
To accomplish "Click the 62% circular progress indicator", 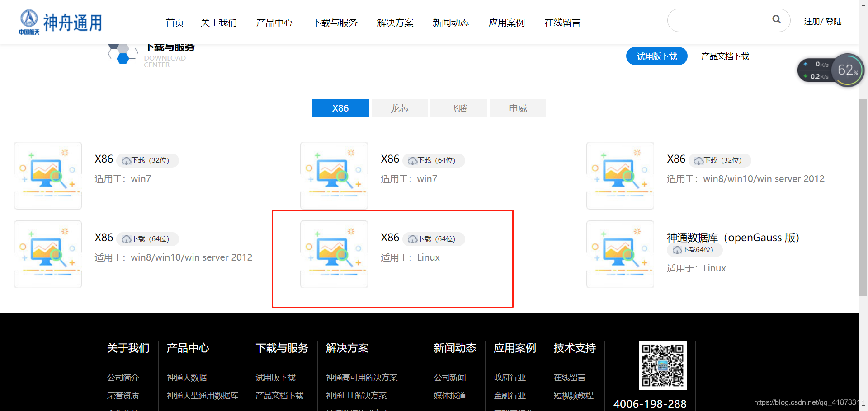I will pos(848,70).
